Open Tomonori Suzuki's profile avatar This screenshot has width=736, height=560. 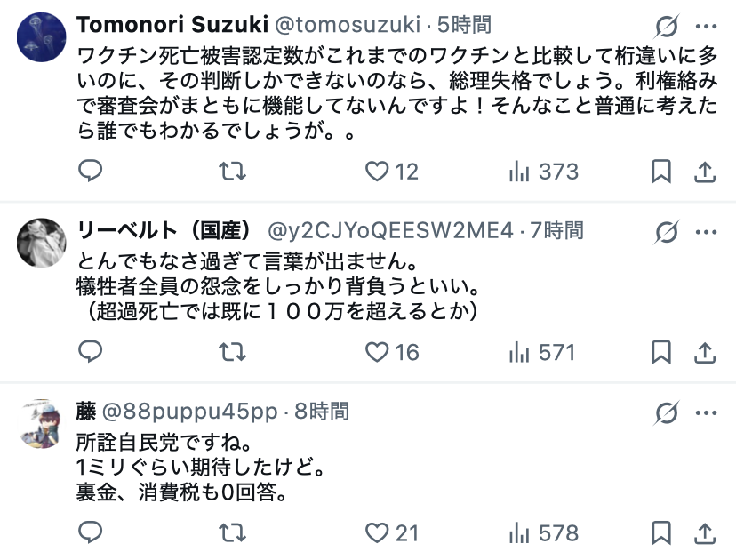pyautogui.click(x=41, y=36)
